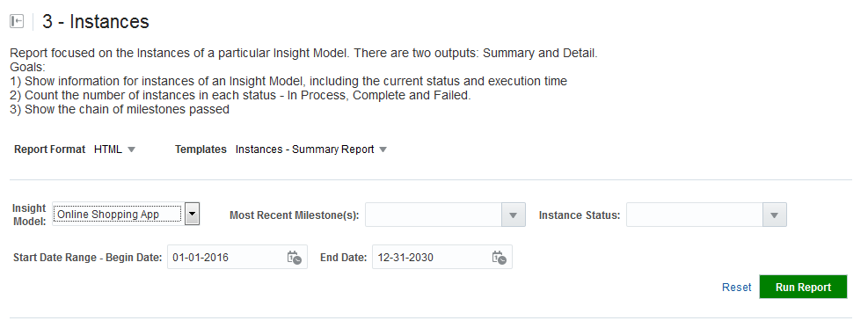Open the End Date calendar picker icon
Screen dimensions: 868x328
500,257
